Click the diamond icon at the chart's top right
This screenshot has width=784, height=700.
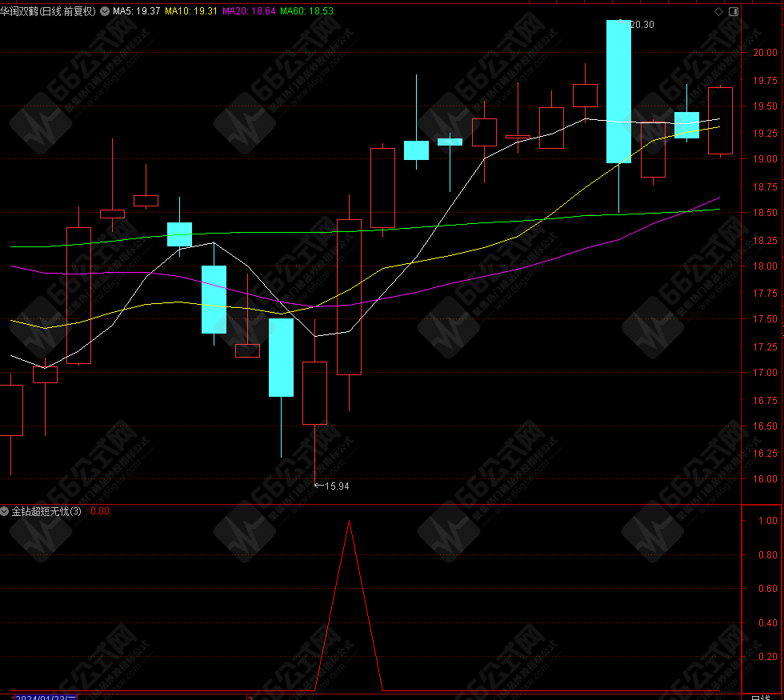(x=718, y=12)
